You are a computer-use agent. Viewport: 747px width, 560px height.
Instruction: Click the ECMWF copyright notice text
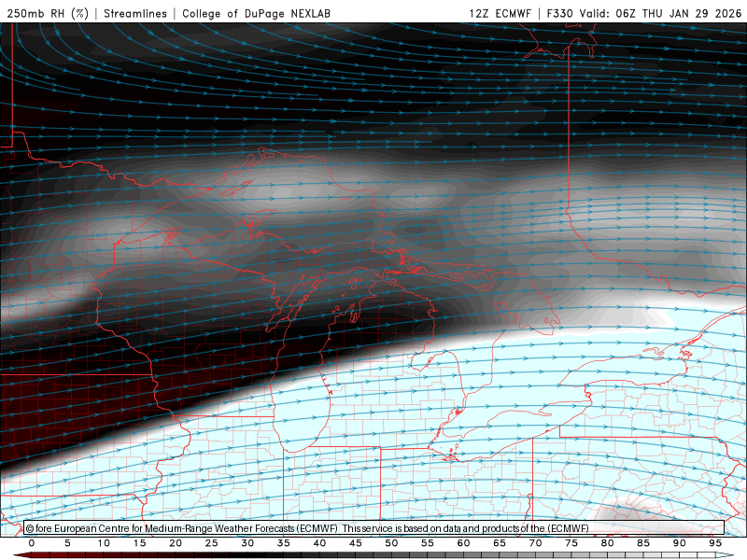(307, 528)
